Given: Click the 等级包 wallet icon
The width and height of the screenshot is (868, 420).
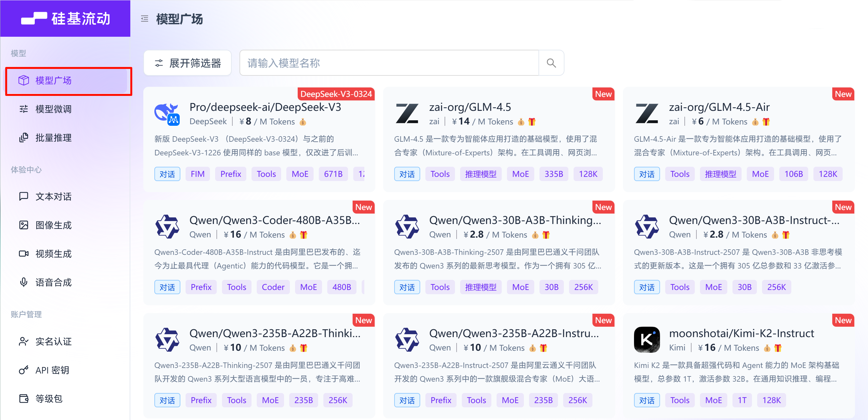Looking at the screenshot, I should coord(24,399).
